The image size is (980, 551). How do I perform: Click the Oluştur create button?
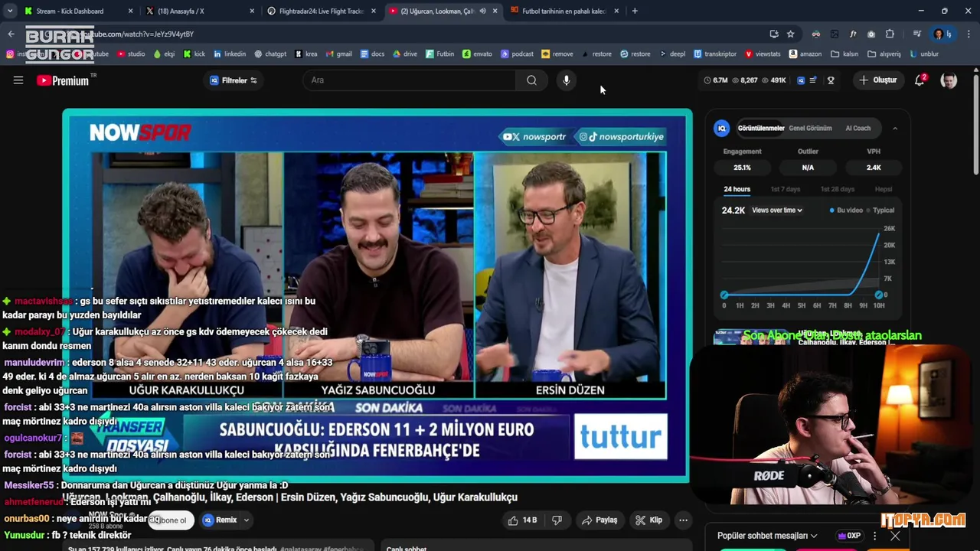(877, 80)
